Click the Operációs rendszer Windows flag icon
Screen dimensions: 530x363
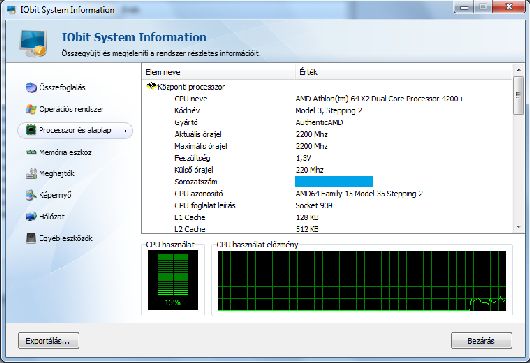(31, 109)
